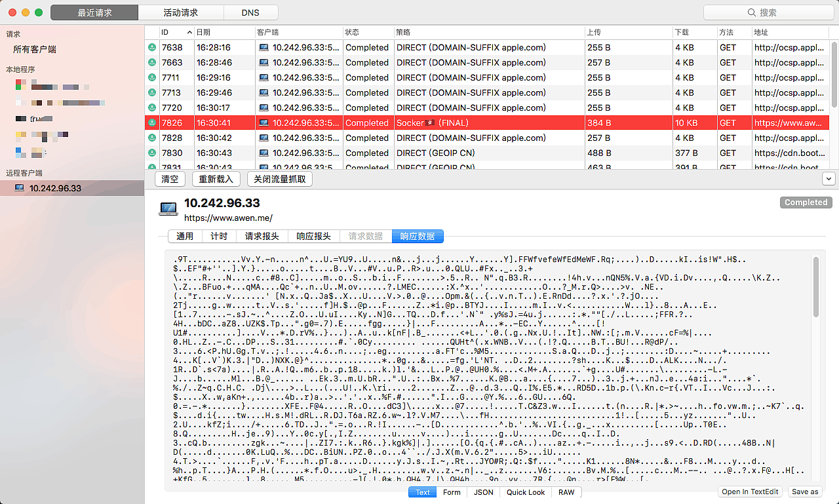Switch response view to RAW mode
Screen dimensions: 839x504
(566, 492)
